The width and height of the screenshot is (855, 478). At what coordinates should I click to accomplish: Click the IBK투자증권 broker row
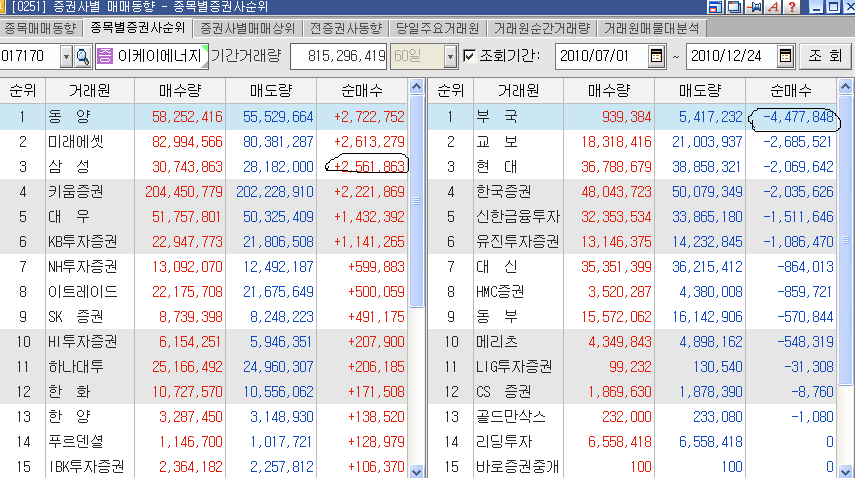[203, 467]
